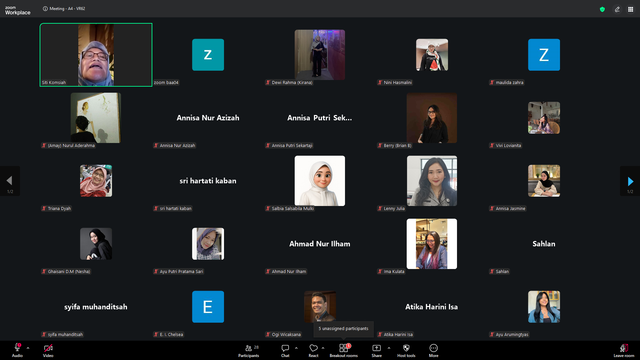Image resolution: width=640 pixels, height=360 pixels.
Task: Click muted mic icon beside Sahlan label
Action: point(492,271)
